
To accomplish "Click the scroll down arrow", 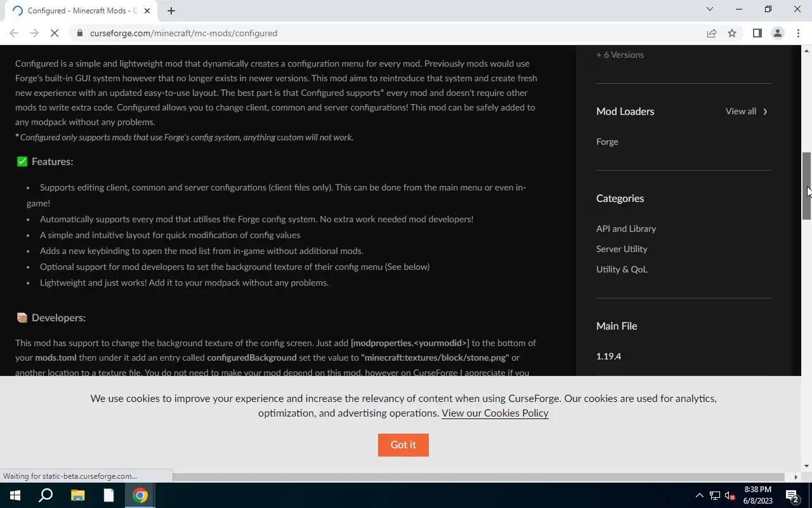I will (x=807, y=467).
